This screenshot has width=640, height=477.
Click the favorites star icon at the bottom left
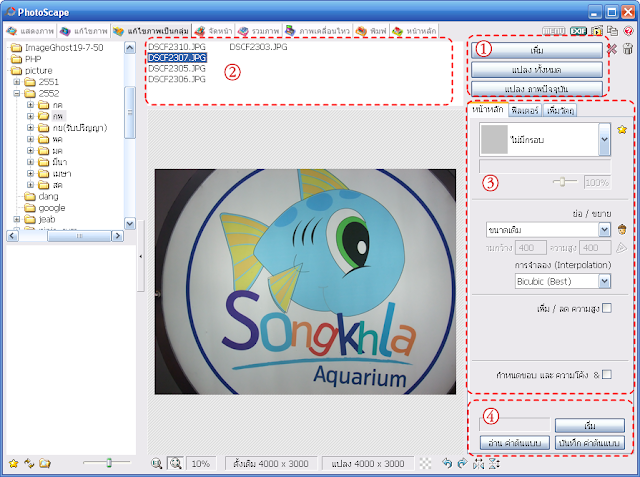[x=13, y=464]
